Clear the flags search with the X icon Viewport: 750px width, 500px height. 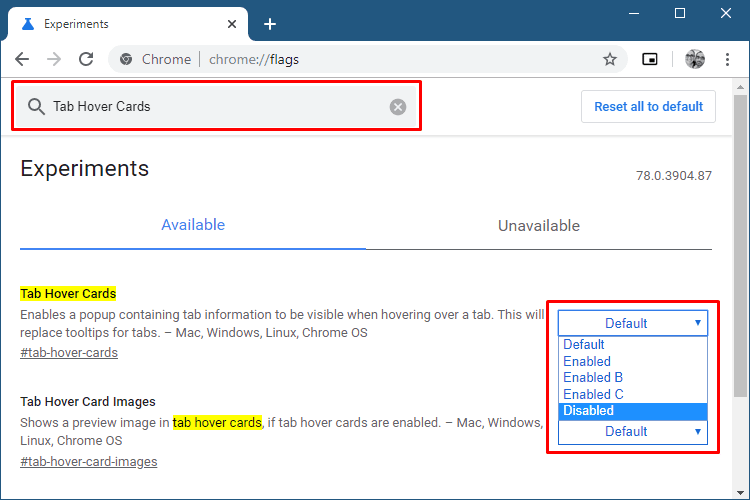(x=397, y=107)
